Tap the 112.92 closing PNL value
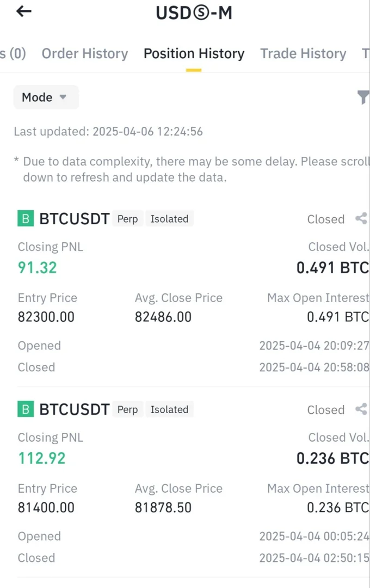The height and width of the screenshot is (588, 370). point(41,458)
